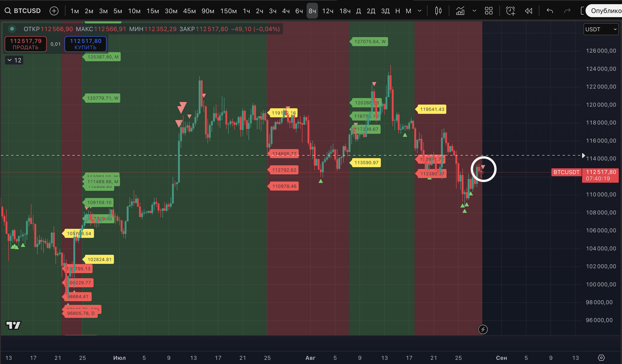The height and width of the screenshot is (364, 622).
Task: Select the 15м timeframe
Action: [x=153, y=11]
